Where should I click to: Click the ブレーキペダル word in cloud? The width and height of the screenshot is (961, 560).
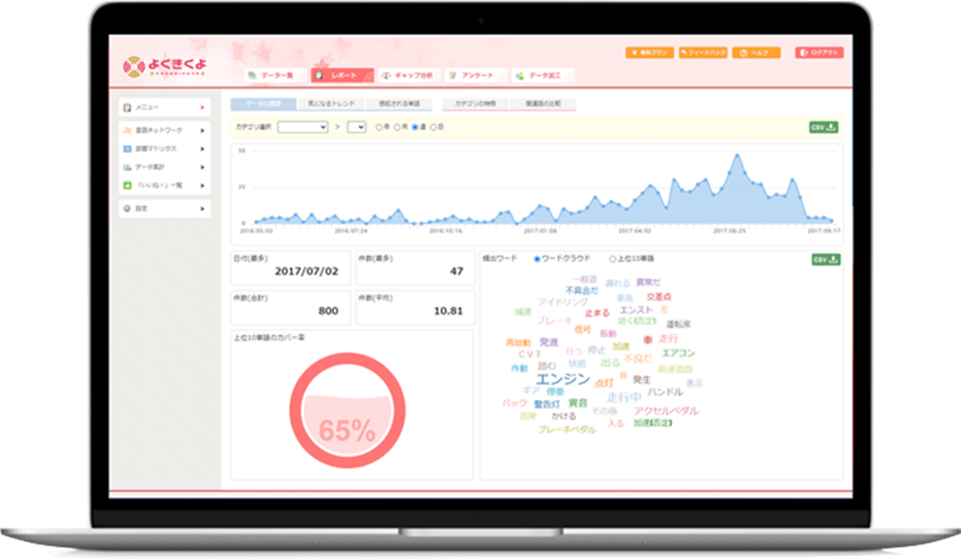tap(567, 429)
